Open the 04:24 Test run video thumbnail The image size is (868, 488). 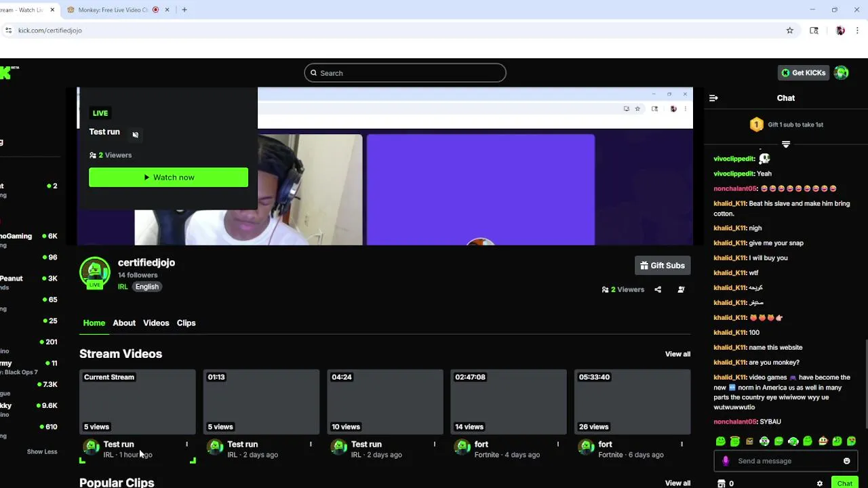[385, 402]
